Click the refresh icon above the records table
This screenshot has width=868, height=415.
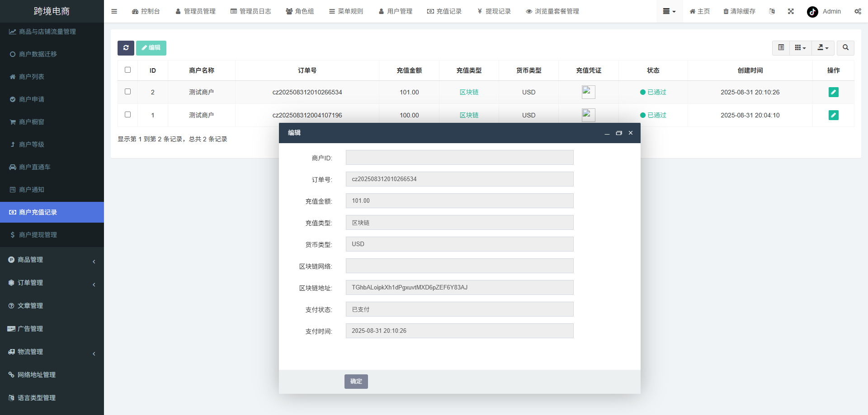click(126, 47)
